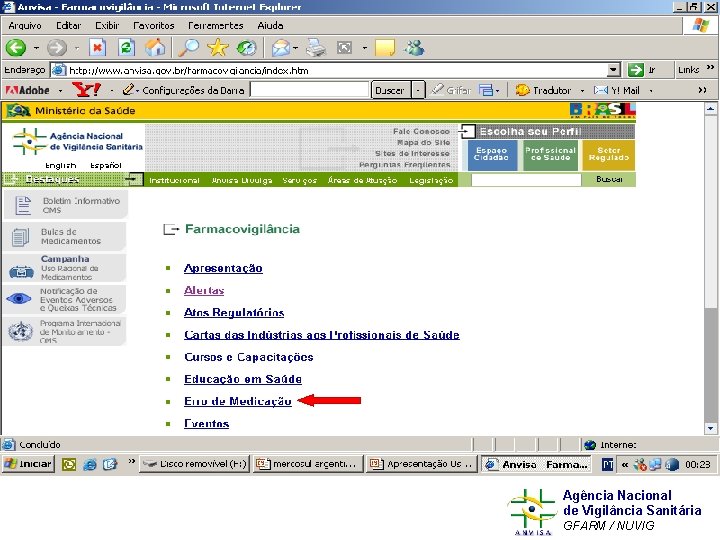The image size is (720, 540).
Task: Open Educação em Saúde link
Action: (243, 379)
